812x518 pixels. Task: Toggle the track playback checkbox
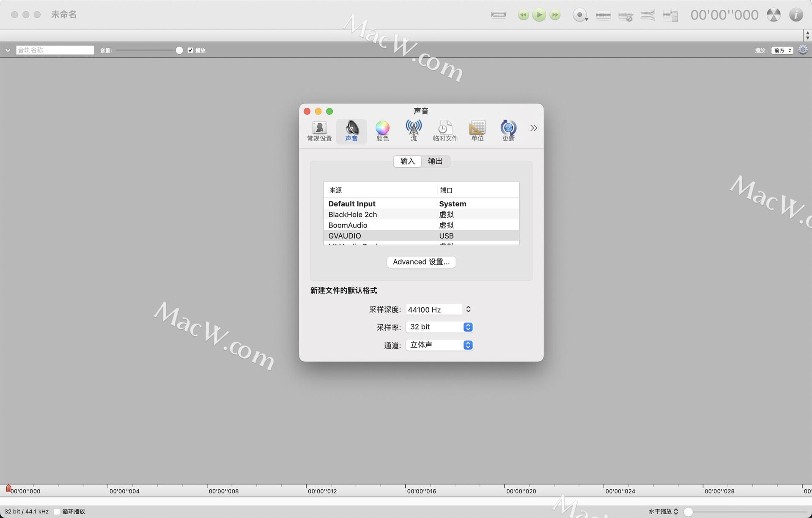[190, 50]
